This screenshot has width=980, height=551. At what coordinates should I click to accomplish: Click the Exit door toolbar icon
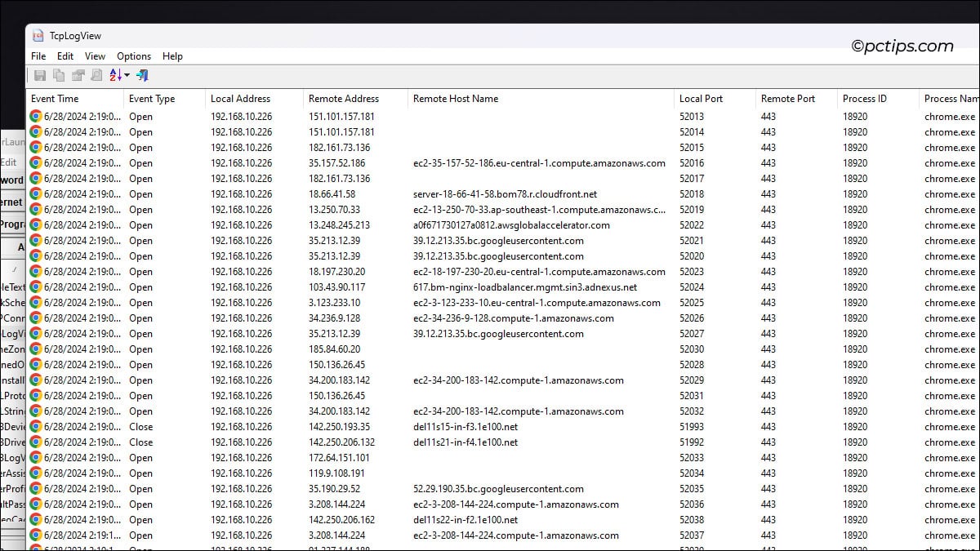click(142, 75)
